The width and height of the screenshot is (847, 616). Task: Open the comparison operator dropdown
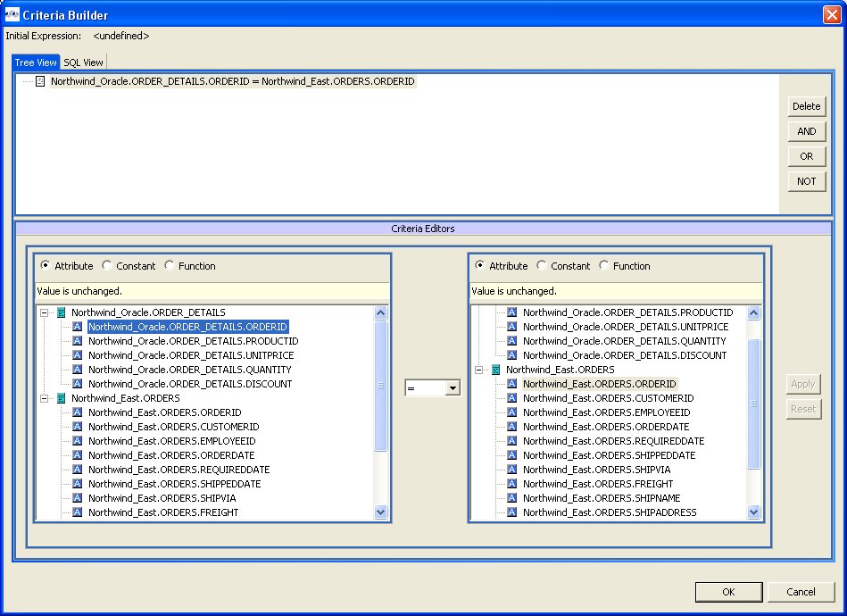(453, 388)
